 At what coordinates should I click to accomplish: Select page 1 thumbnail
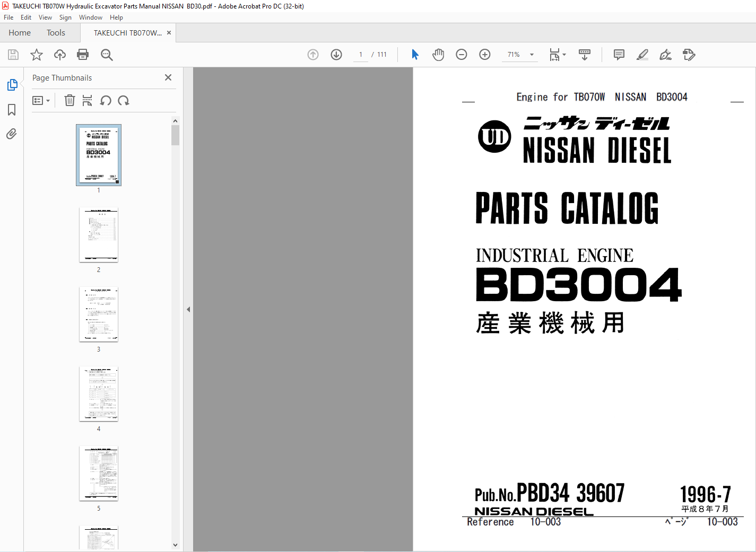click(x=99, y=155)
